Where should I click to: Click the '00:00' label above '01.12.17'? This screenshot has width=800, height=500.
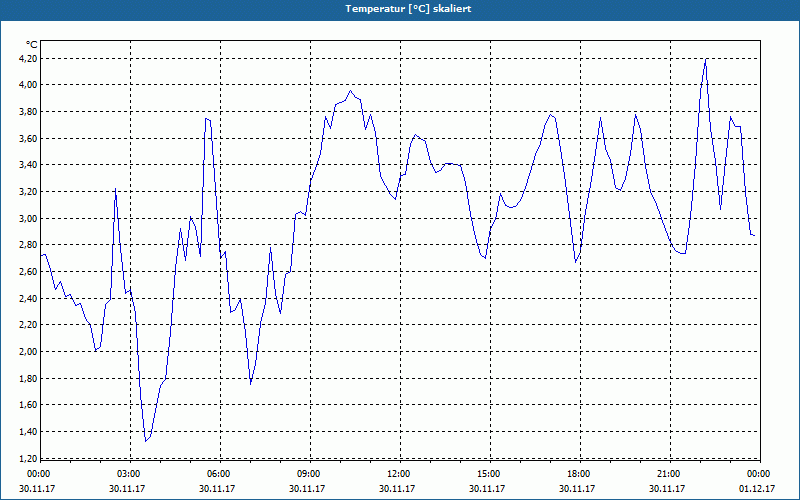click(758, 474)
